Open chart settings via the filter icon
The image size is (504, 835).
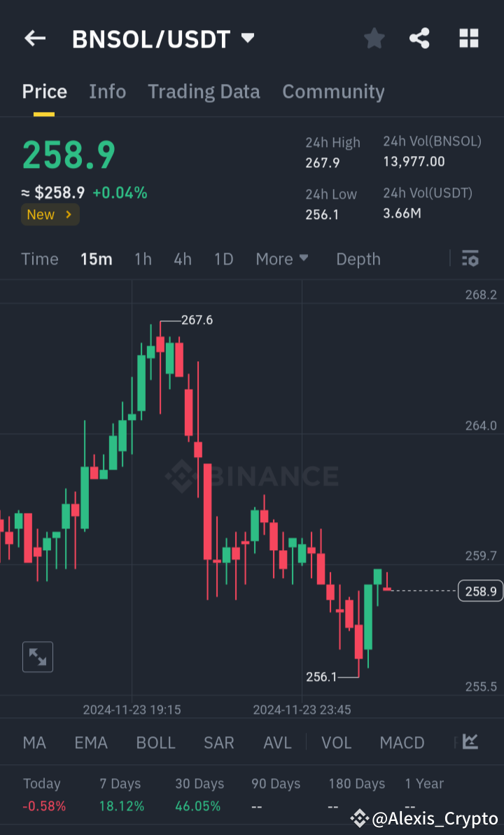click(470, 259)
